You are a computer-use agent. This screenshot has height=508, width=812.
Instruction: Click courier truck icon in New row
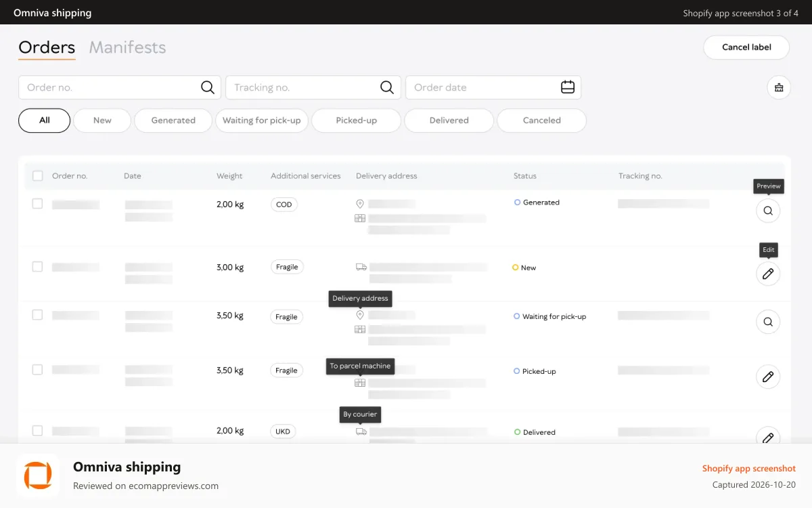(x=361, y=267)
